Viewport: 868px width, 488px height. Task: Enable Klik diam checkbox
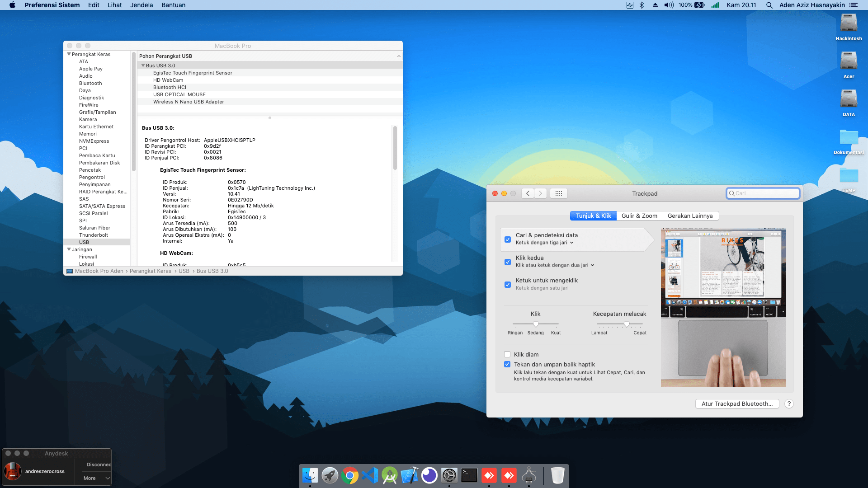click(x=507, y=354)
